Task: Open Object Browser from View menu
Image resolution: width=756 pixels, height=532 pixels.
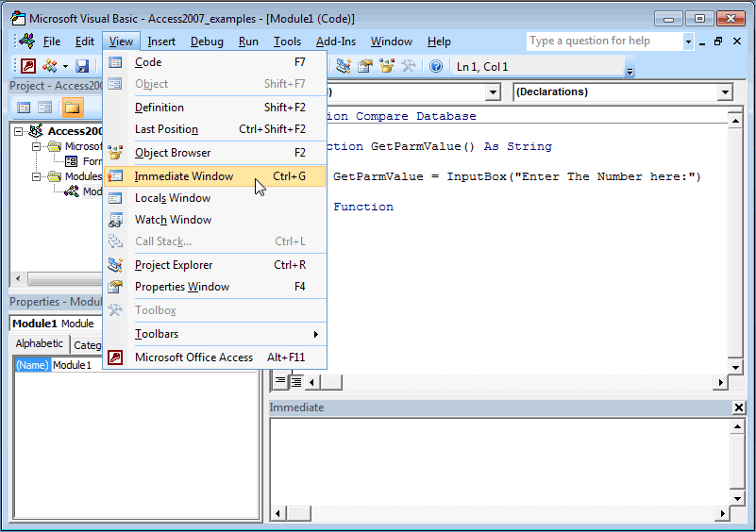Action: (x=215, y=153)
